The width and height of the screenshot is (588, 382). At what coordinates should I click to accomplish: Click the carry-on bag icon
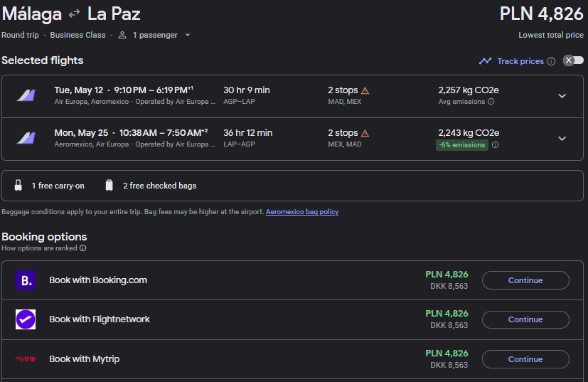pyautogui.click(x=18, y=186)
